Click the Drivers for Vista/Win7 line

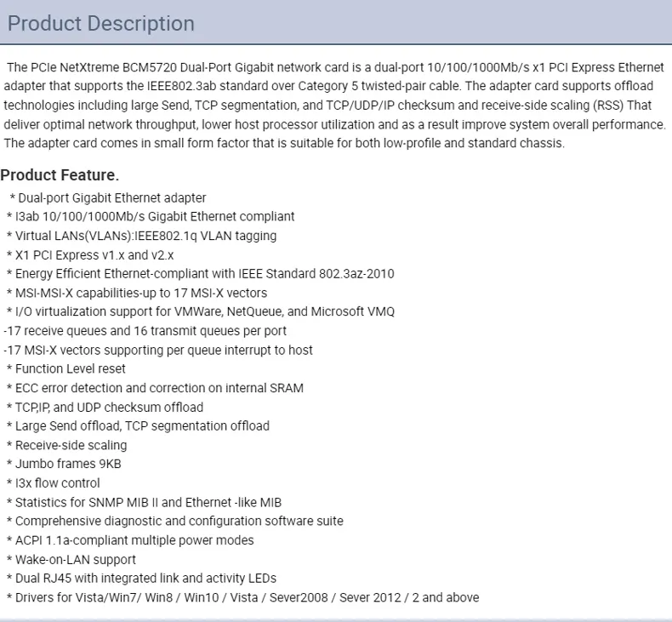[242, 597]
